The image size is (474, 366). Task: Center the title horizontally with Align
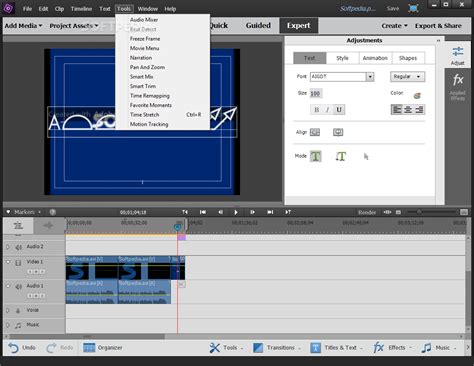point(315,132)
